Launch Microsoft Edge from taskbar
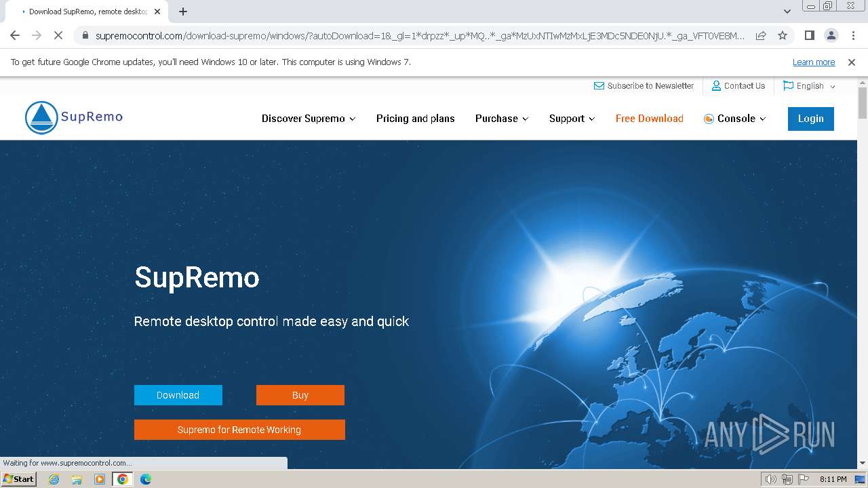 point(146,479)
